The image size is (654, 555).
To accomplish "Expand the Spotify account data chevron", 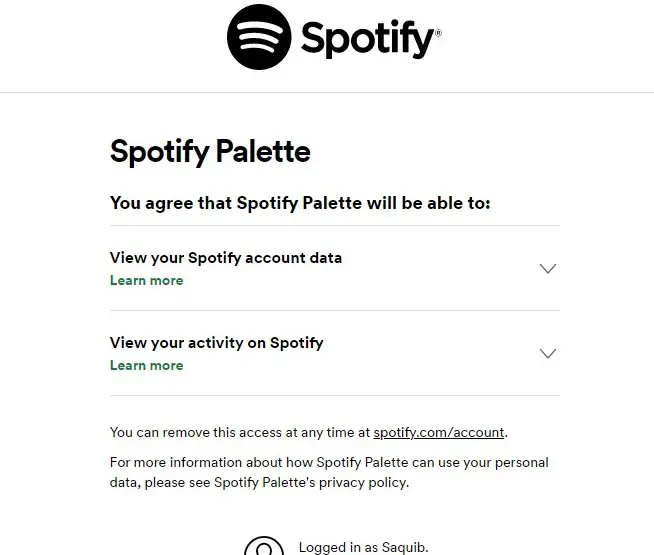I will click(x=548, y=268).
